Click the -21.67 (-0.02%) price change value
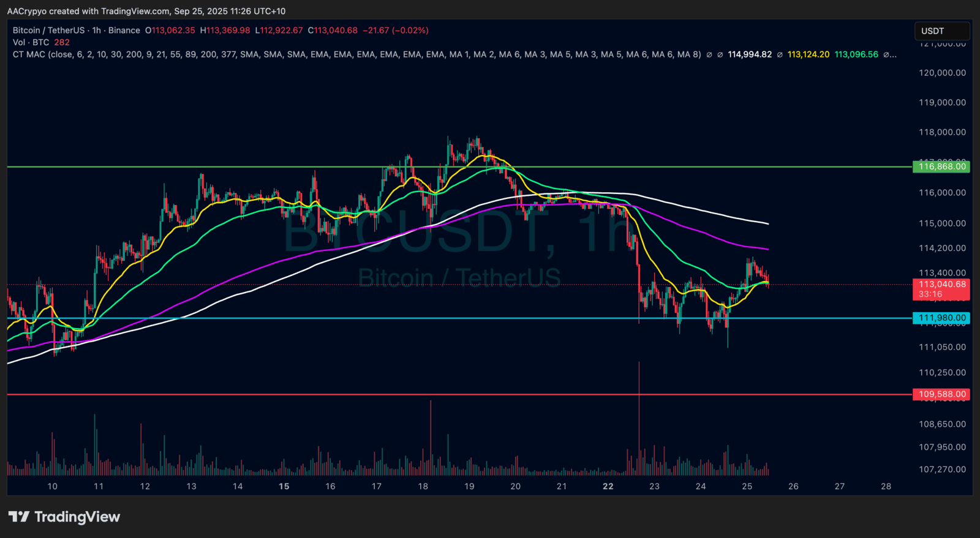Viewport: 980px width, 538px height. click(395, 31)
